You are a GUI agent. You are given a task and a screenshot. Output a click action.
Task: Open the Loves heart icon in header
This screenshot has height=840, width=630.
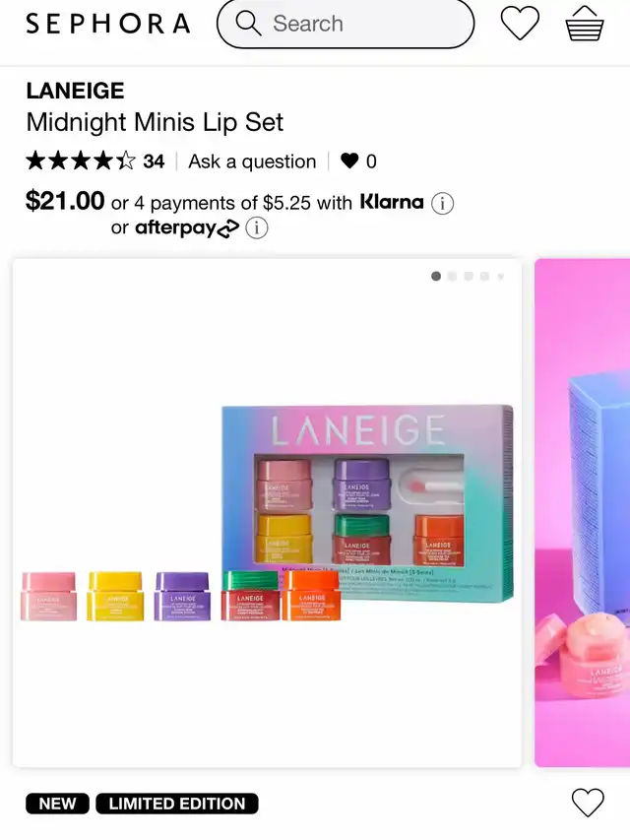pyautogui.click(x=520, y=24)
